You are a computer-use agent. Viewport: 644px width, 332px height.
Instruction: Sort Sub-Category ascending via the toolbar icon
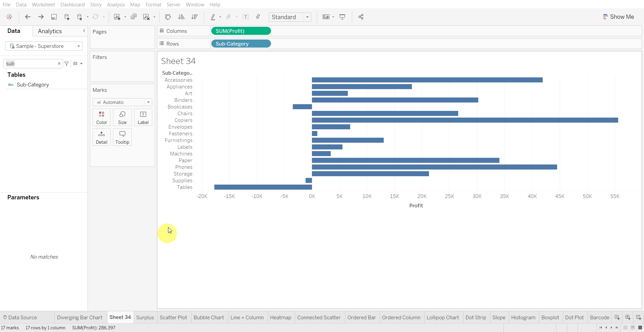[181, 17]
